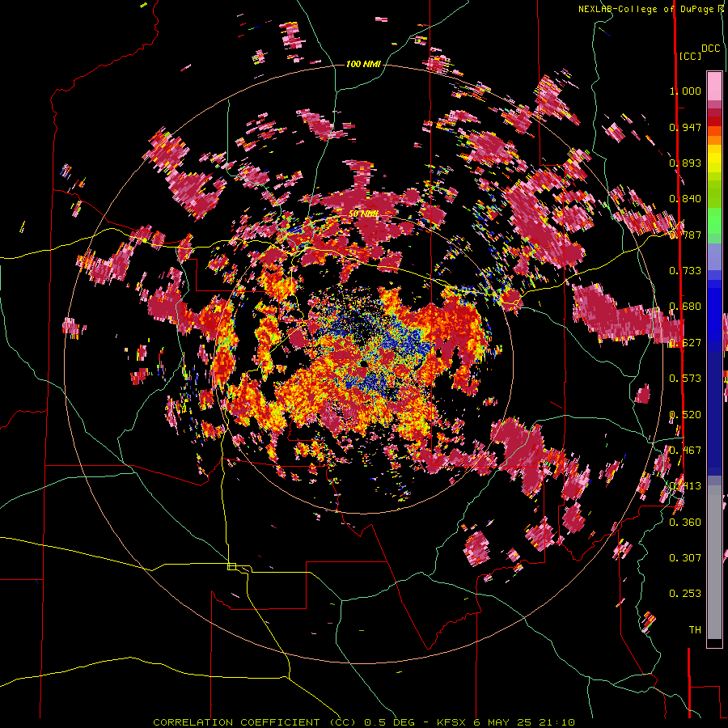728x728 pixels.
Task: Select the 0.467 color scale value
Action: [685, 451]
